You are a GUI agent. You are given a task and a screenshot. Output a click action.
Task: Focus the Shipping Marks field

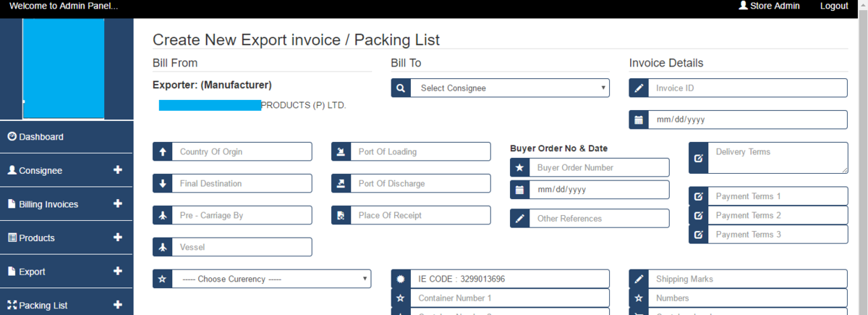[x=747, y=279]
